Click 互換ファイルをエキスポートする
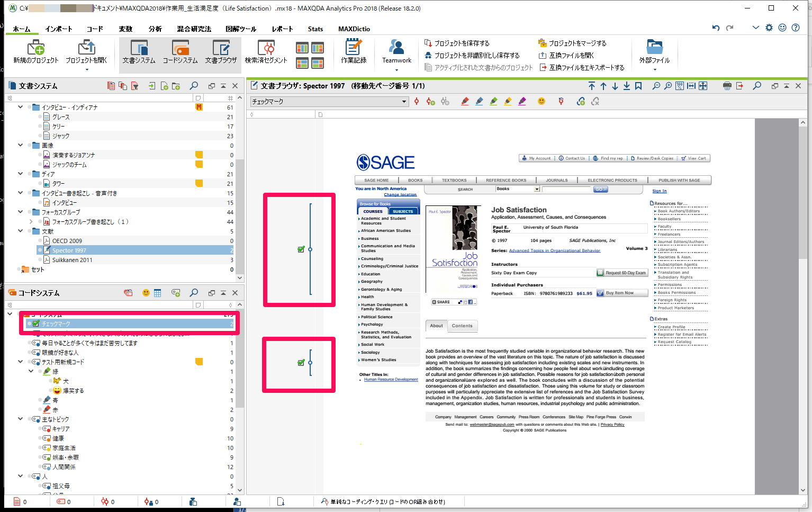This screenshot has height=512, width=812. [x=586, y=67]
